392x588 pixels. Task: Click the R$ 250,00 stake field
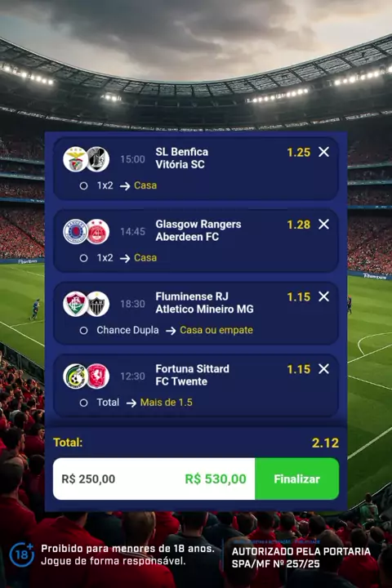(x=154, y=479)
